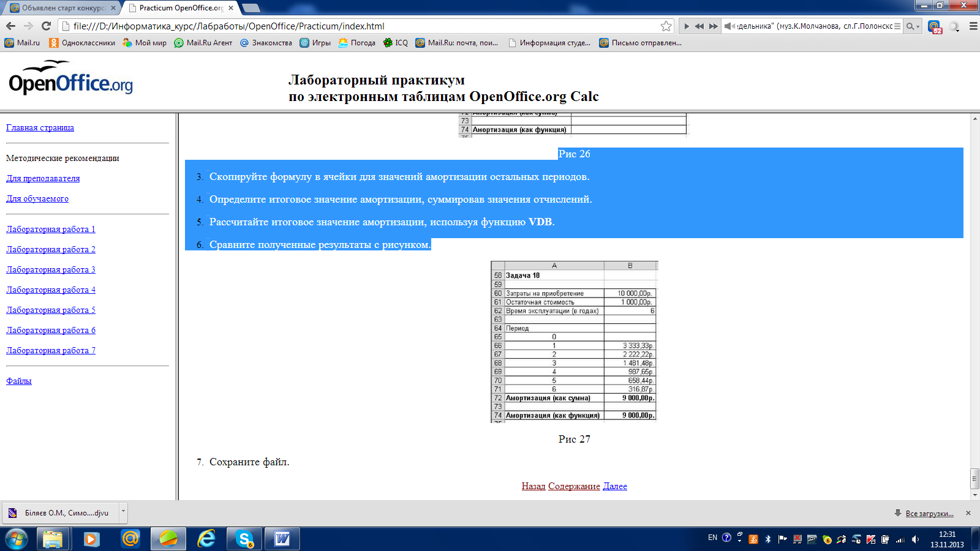Open the Мой мир bookmark
The width and height of the screenshot is (980, 551).
[x=145, y=43]
